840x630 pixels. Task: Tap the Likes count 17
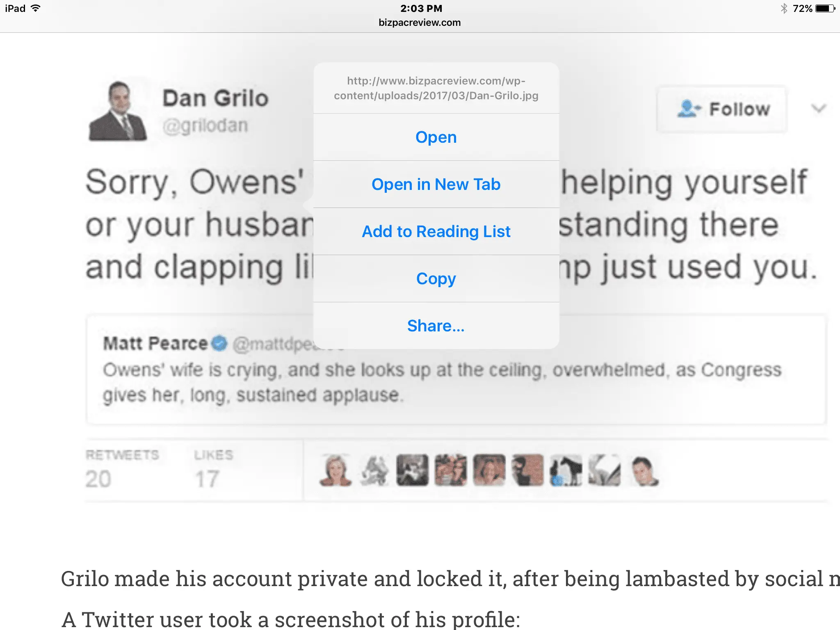pyautogui.click(x=207, y=479)
